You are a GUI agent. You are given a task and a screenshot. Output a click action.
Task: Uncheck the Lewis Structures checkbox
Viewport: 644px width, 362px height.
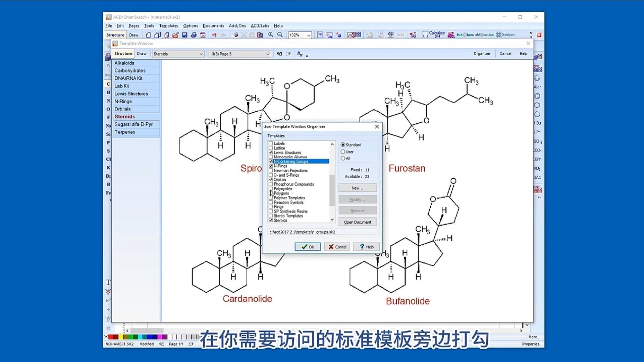tap(271, 153)
